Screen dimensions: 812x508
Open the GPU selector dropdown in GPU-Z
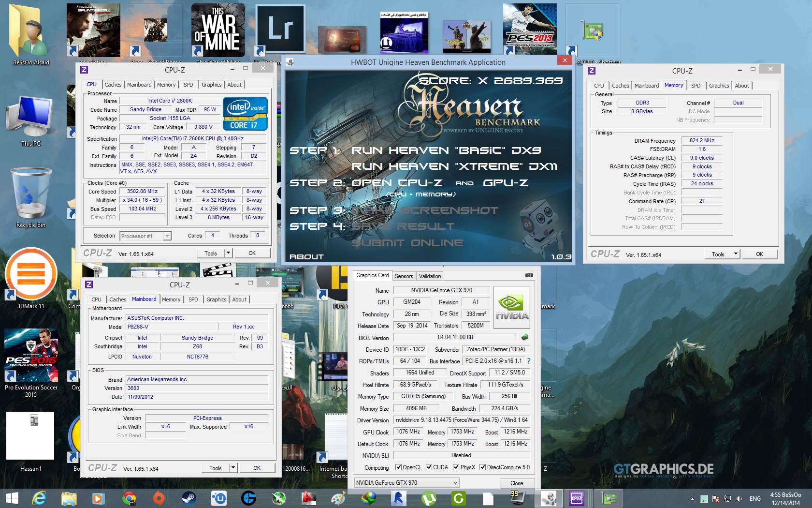pos(406,483)
